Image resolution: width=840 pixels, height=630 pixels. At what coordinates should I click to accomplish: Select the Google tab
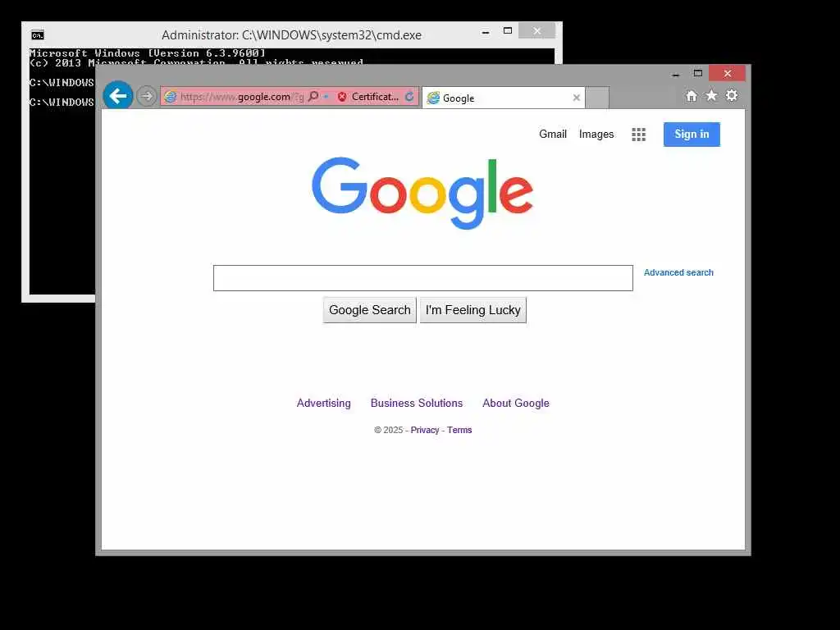503,98
